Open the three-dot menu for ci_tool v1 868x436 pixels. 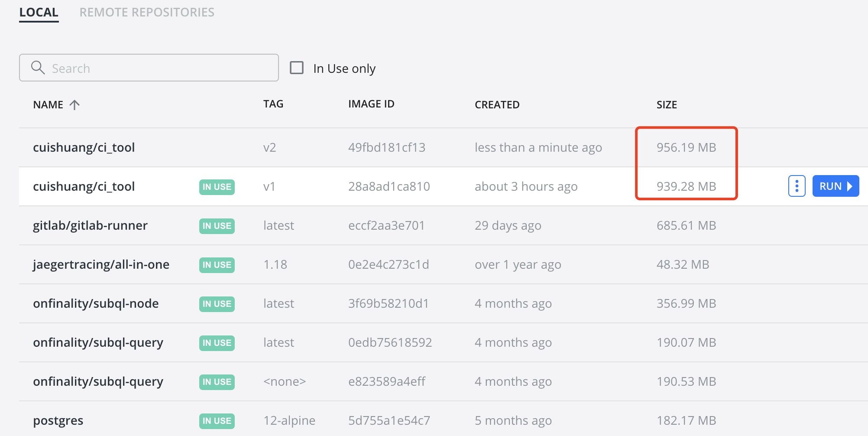pyautogui.click(x=797, y=186)
